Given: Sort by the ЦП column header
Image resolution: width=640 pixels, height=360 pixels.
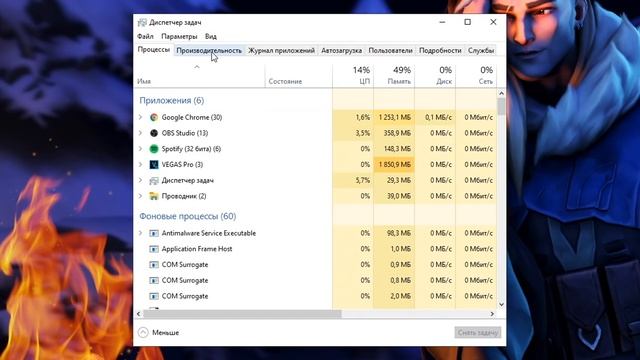Looking at the screenshot, I should click(x=353, y=76).
